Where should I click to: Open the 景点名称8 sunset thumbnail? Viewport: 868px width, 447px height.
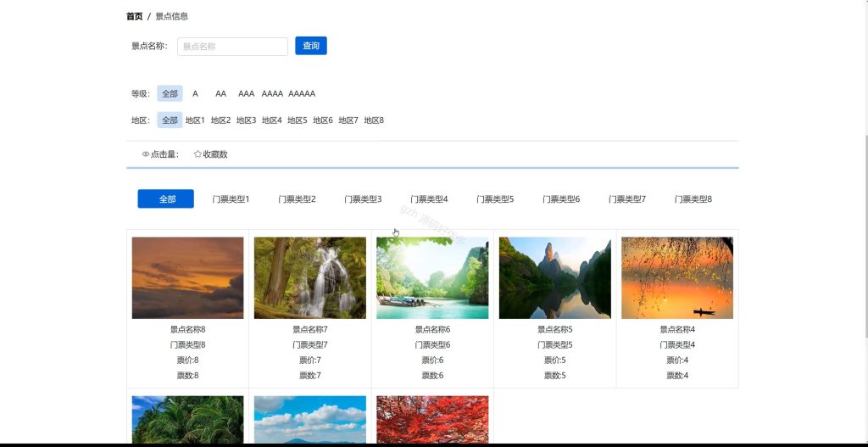coord(187,278)
